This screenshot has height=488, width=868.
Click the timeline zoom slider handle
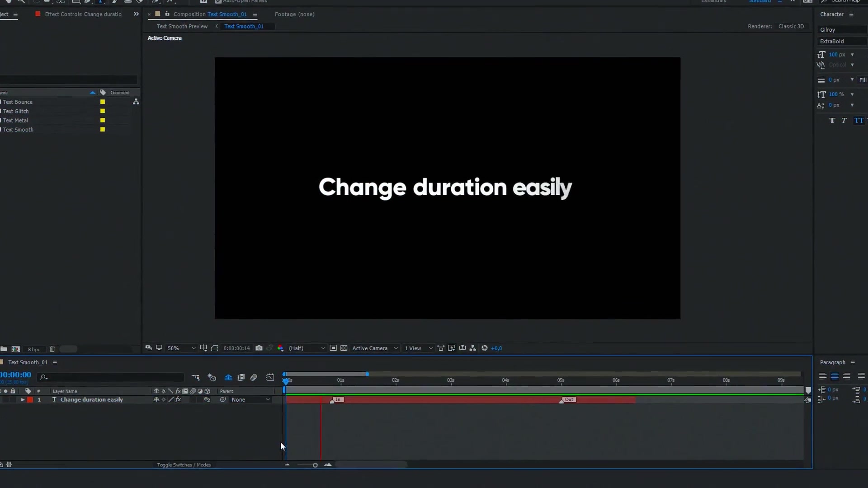(315, 465)
